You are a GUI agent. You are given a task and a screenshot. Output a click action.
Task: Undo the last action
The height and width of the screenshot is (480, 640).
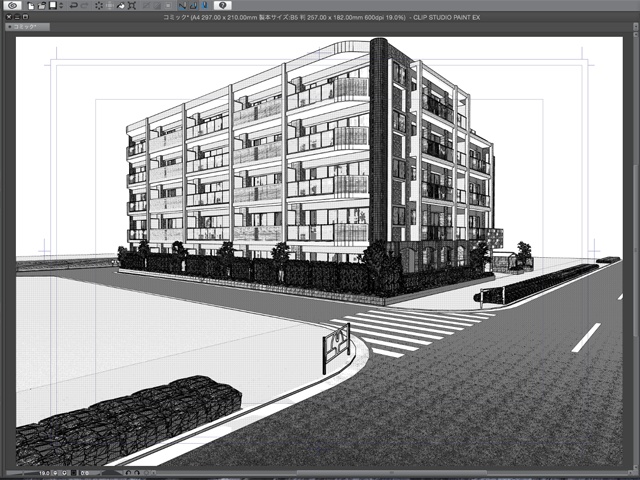pos(73,6)
